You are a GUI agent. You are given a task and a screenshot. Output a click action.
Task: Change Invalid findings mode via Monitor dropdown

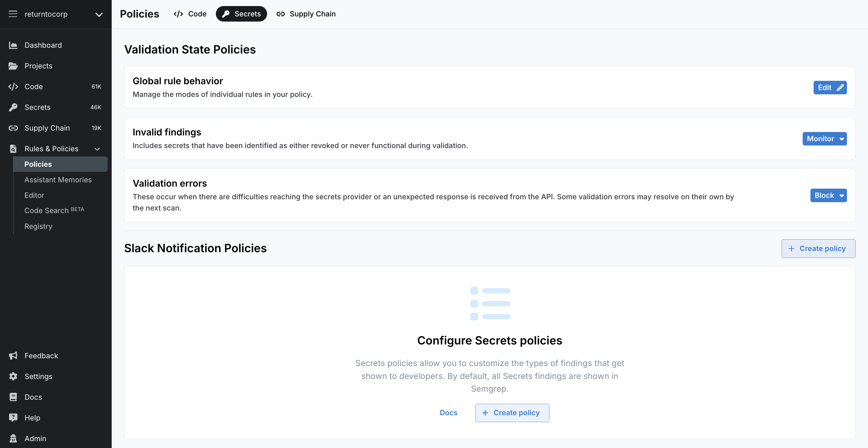(825, 139)
